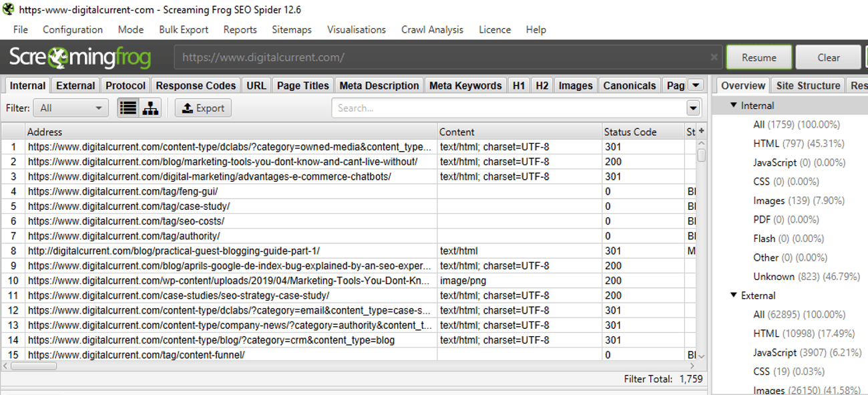Open the Mode menu

131,29
